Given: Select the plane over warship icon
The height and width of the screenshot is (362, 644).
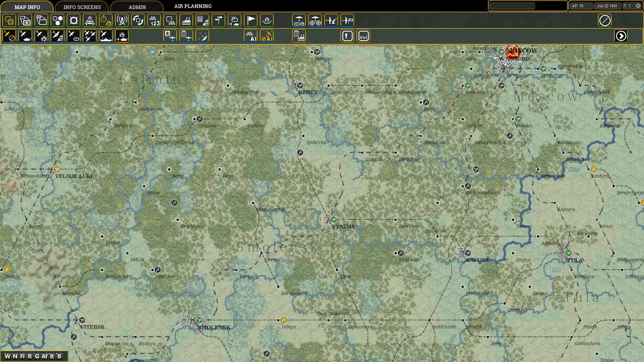Looking at the screenshot, I should click(106, 36).
